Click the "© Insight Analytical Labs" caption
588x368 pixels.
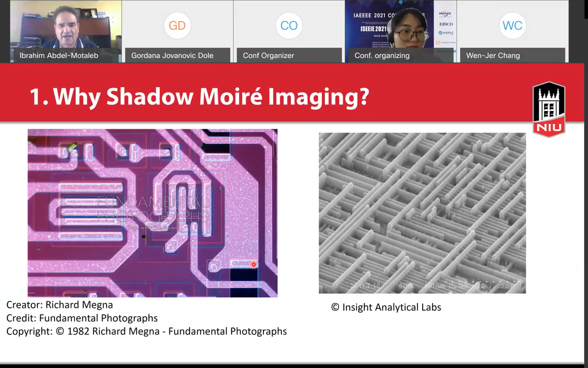(386, 307)
